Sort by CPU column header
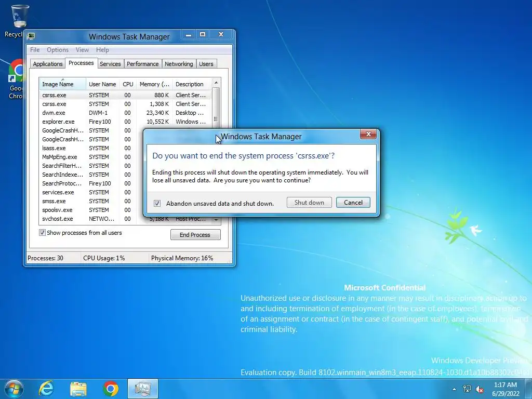Screen dimensions: 532x399 point(128,84)
